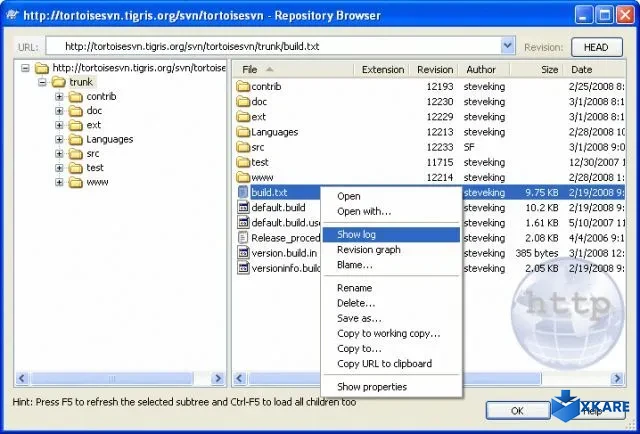This screenshot has height=434, width=640.
Task: Click the HEAD revision button
Action: tap(596, 47)
